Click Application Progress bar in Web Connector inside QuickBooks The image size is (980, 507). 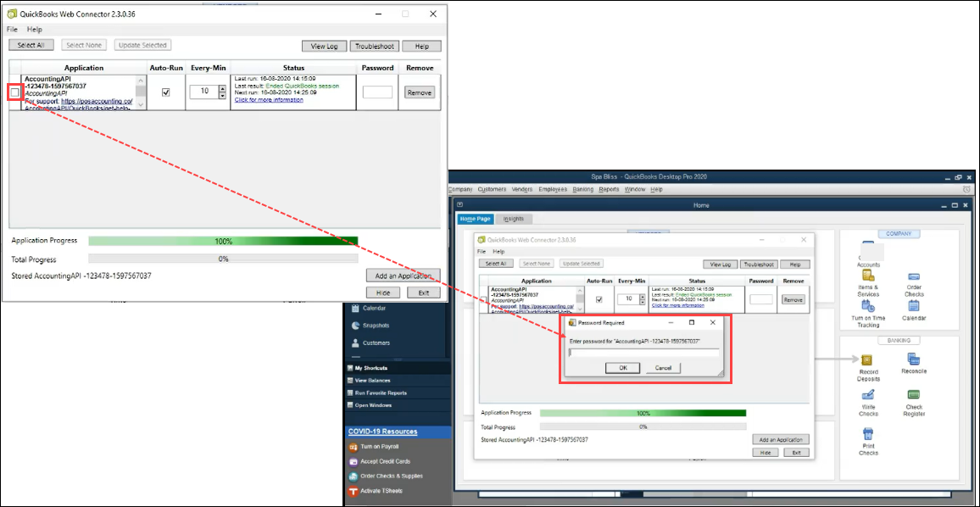[643, 413]
